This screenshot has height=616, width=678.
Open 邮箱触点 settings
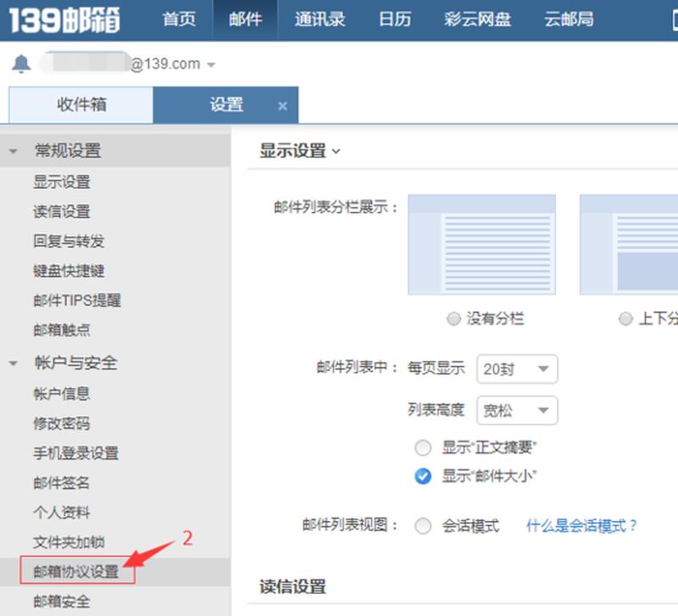point(62,330)
